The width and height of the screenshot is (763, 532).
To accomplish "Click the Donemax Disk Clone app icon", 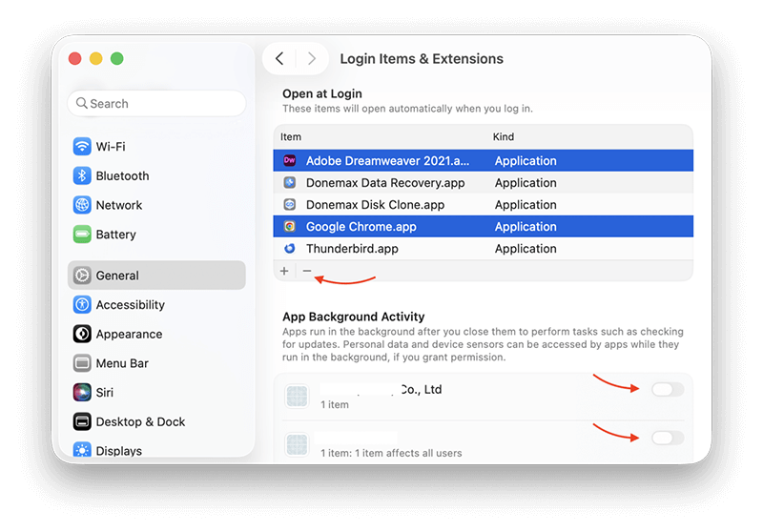I will pos(290,204).
